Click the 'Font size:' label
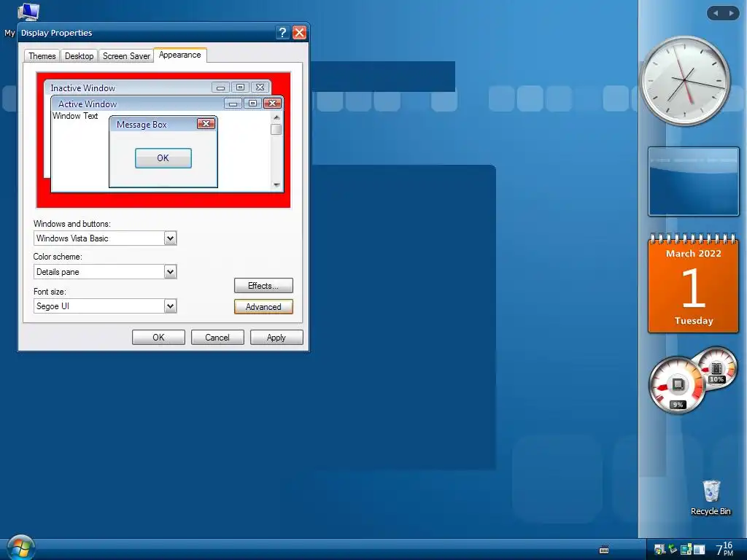This screenshot has width=747, height=560. [50, 291]
